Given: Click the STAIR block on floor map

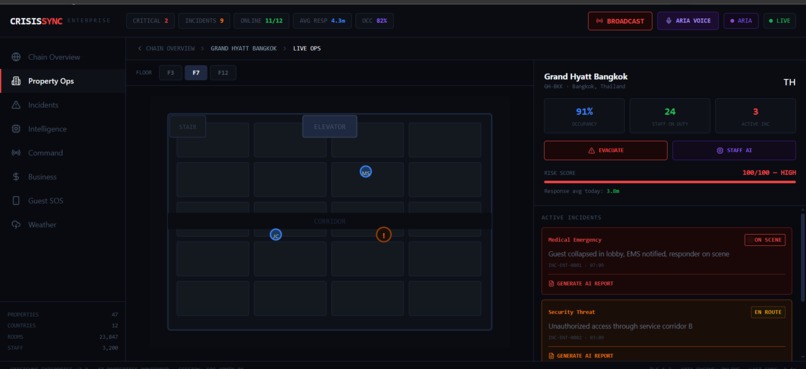Looking at the screenshot, I should click(187, 126).
